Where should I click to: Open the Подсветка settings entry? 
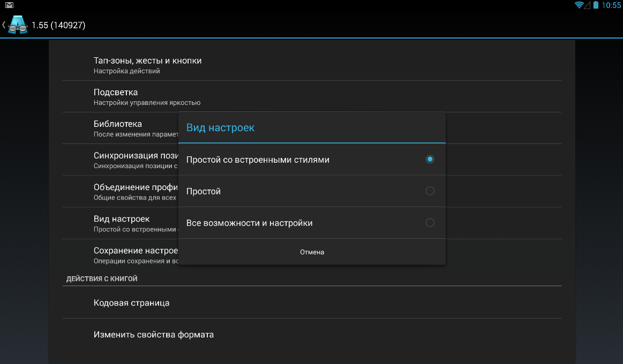point(312,96)
